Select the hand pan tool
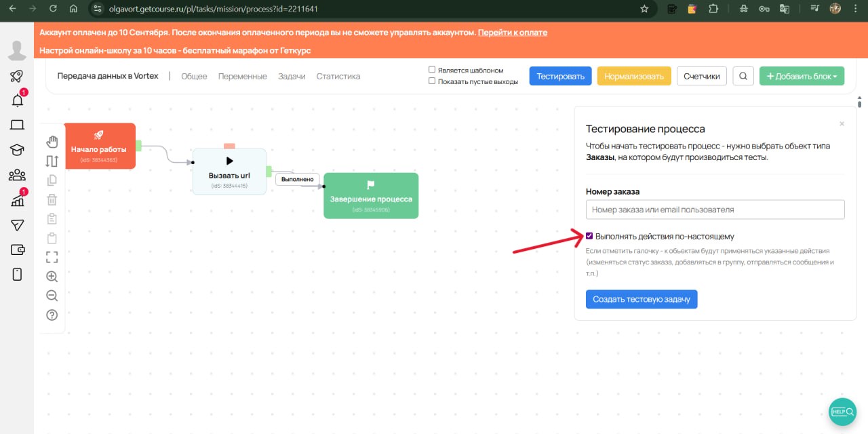Viewport: 868px width, 434px height. [52, 141]
